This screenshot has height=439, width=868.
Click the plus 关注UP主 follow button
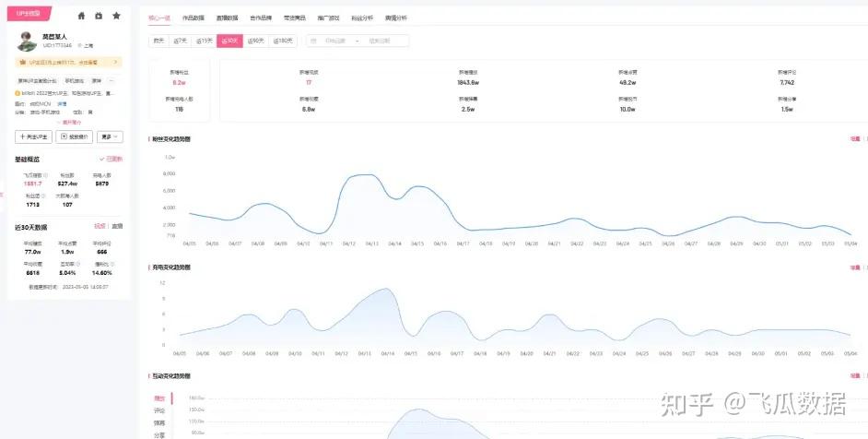click(33, 136)
